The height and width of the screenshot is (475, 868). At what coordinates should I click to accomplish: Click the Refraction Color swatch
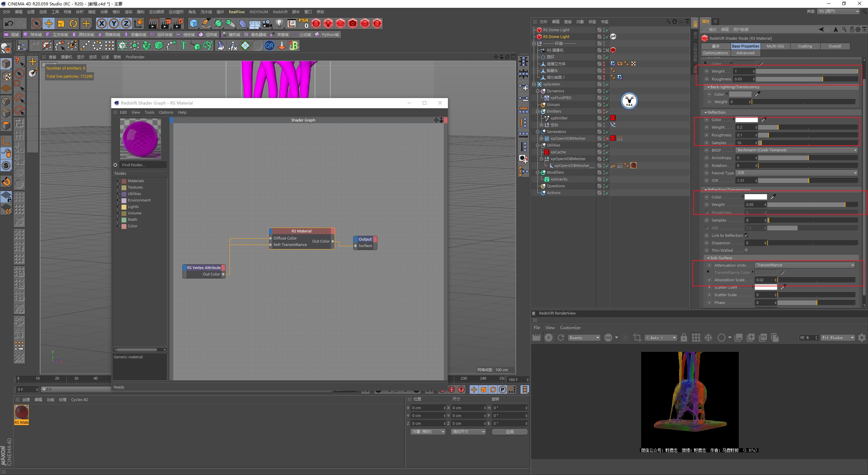click(x=755, y=197)
